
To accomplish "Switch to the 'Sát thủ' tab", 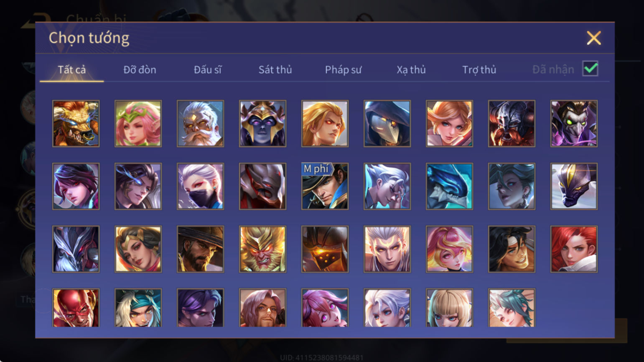I will pos(275,70).
